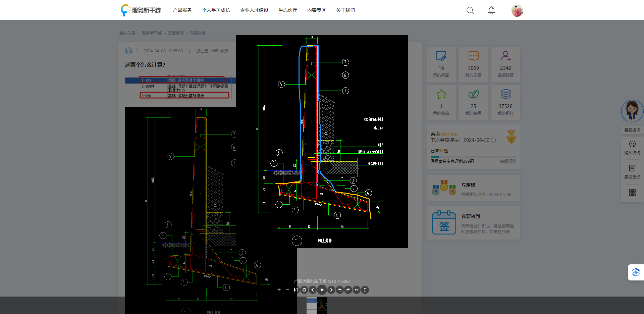The image size is (644, 314).
Task: Open the 个人学习成长 menu
Action: pyautogui.click(x=216, y=10)
